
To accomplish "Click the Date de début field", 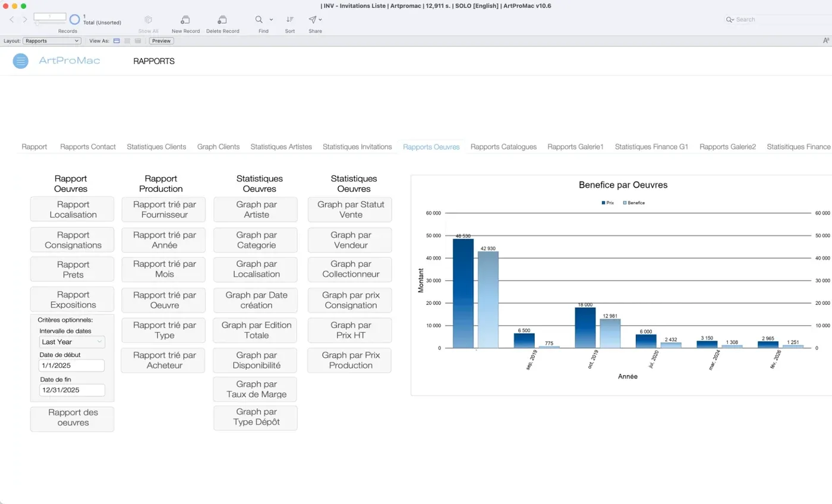I will point(72,366).
